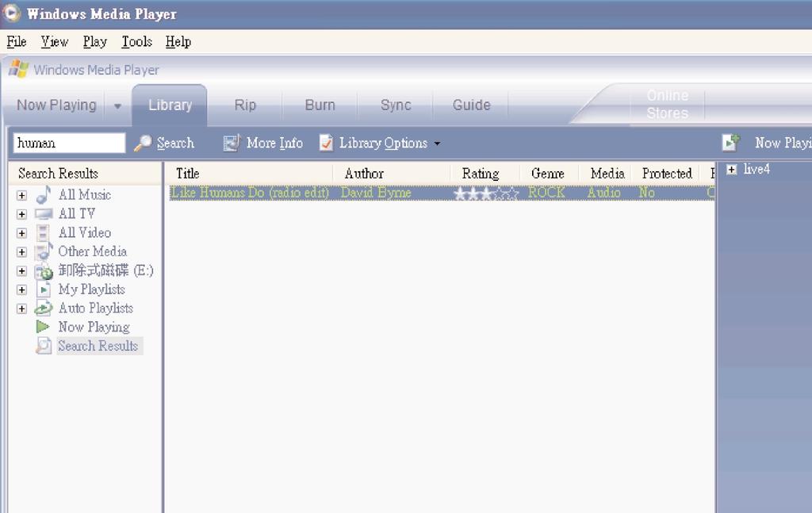Select the All Music note icon

tap(44, 194)
